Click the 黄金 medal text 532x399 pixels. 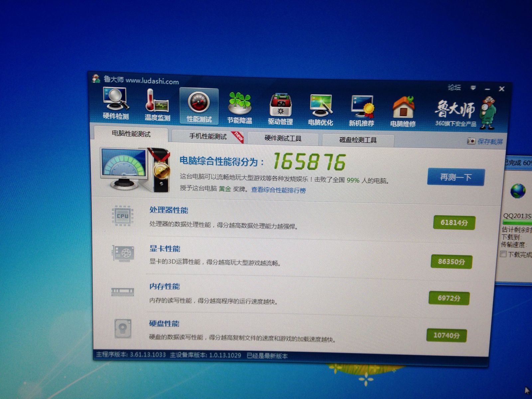(x=225, y=189)
